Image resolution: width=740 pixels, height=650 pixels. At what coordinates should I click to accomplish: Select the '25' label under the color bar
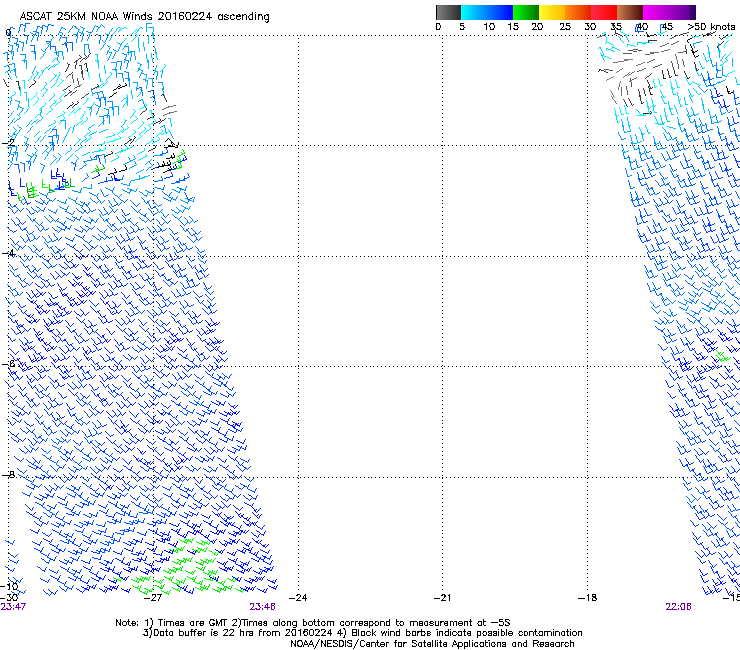click(x=565, y=27)
